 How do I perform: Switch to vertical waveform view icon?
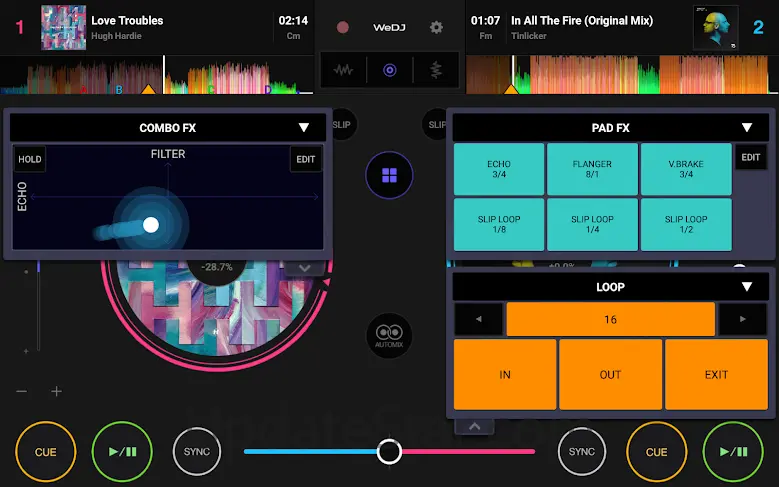436,70
